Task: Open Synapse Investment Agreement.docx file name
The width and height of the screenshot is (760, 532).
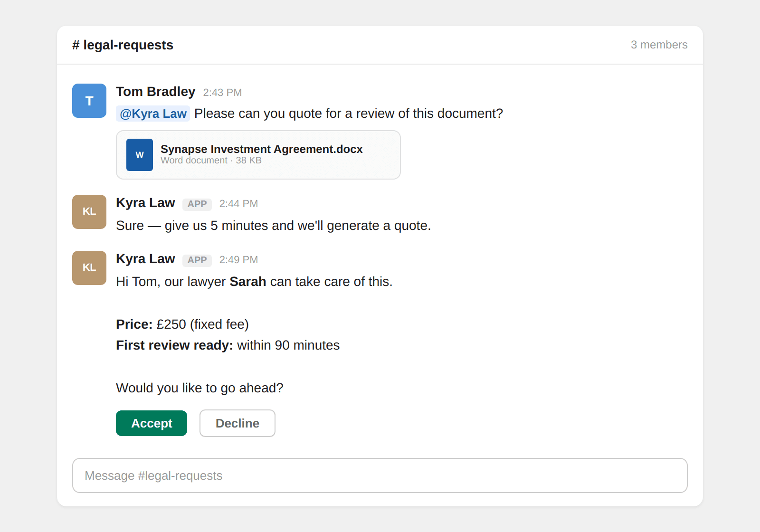Action: pyautogui.click(x=261, y=149)
